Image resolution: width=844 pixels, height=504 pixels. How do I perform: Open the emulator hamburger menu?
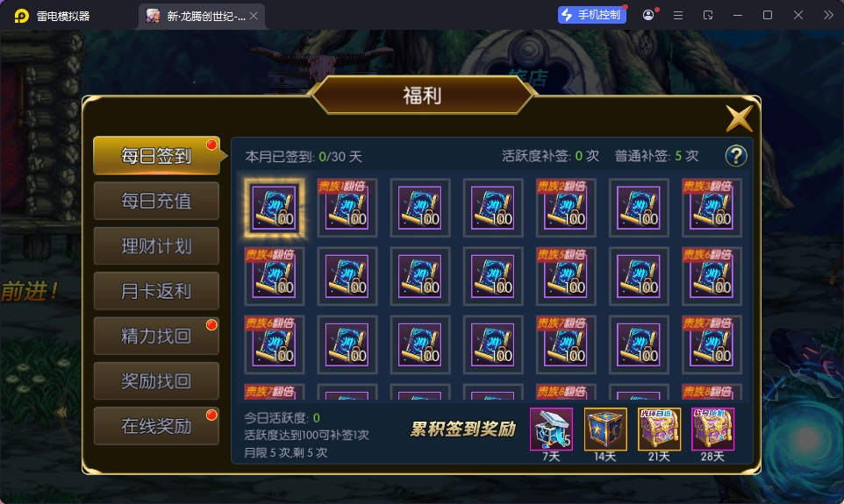tap(678, 16)
